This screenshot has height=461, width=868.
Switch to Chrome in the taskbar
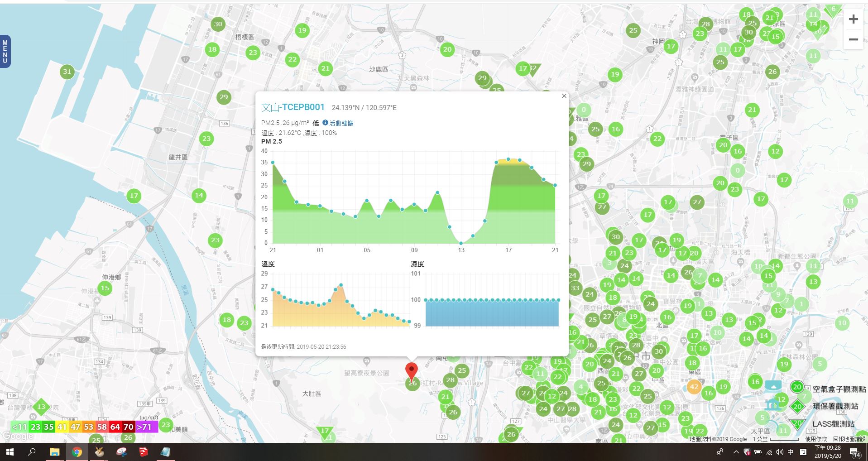77,452
